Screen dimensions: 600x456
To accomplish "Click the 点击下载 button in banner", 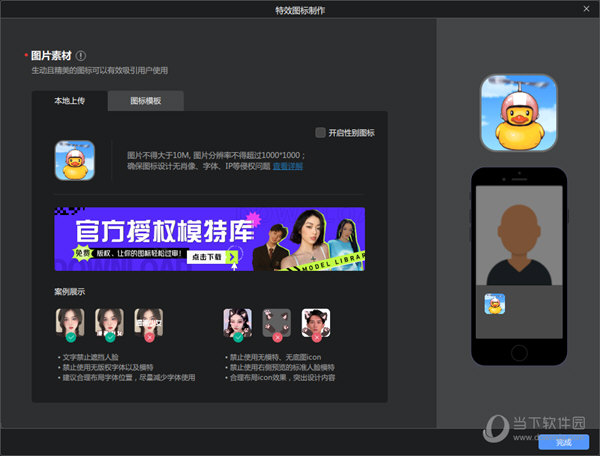I will tap(212, 257).
